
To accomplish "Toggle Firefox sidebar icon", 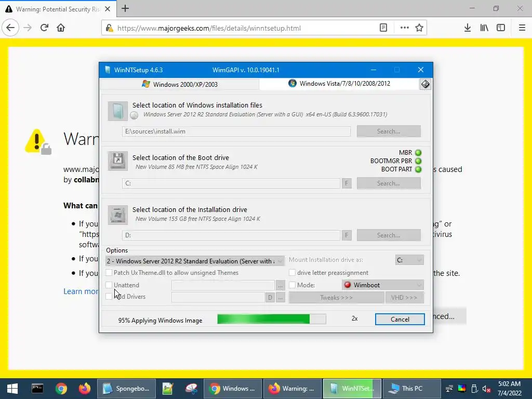I will 501,28.
